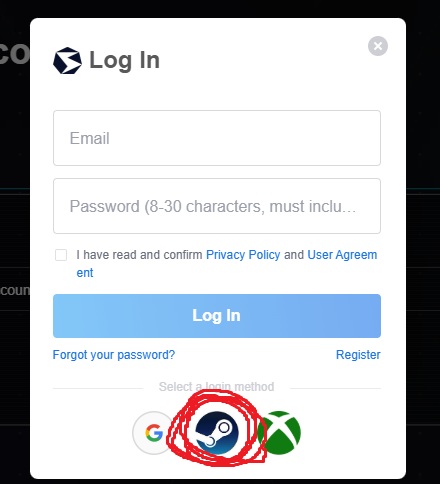This screenshot has width=440, height=484.
Task: Select the green Xbox login icon
Action: [x=279, y=433]
